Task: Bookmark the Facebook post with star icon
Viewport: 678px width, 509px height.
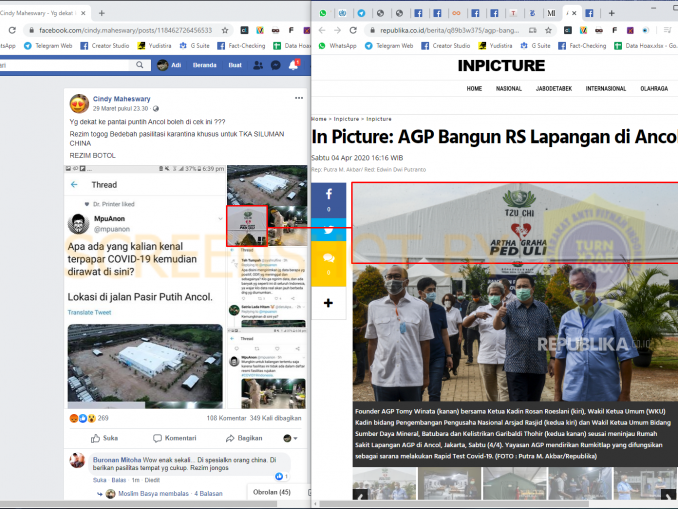Action: (x=225, y=30)
